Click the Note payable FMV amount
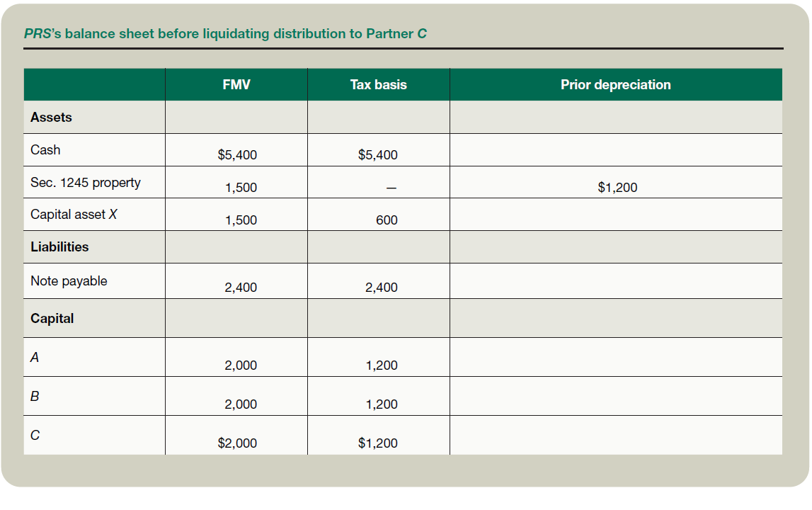This screenshot has height=510, width=812. pyautogui.click(x=241, y=288)
